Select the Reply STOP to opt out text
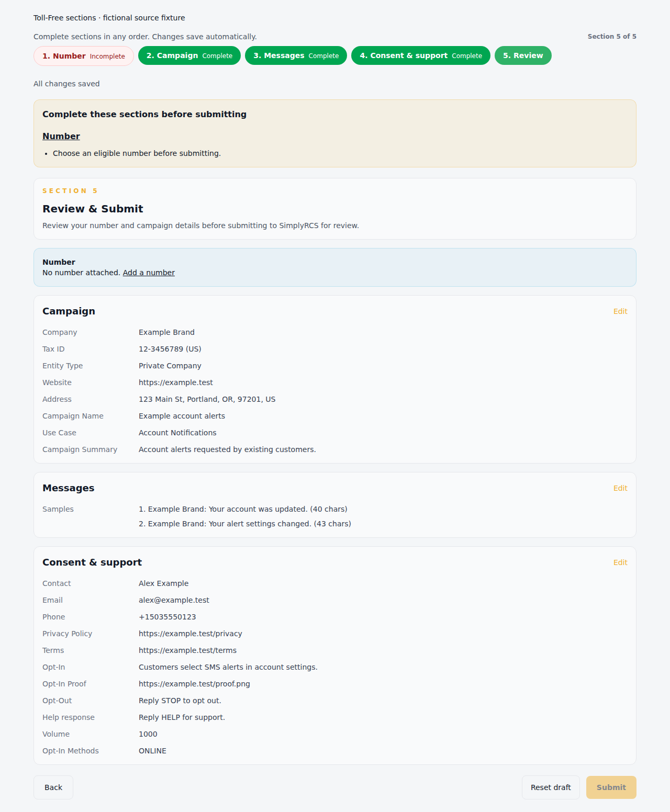Image resolution: width=670 pixels, height=812 pixels. tap(180, 701)
